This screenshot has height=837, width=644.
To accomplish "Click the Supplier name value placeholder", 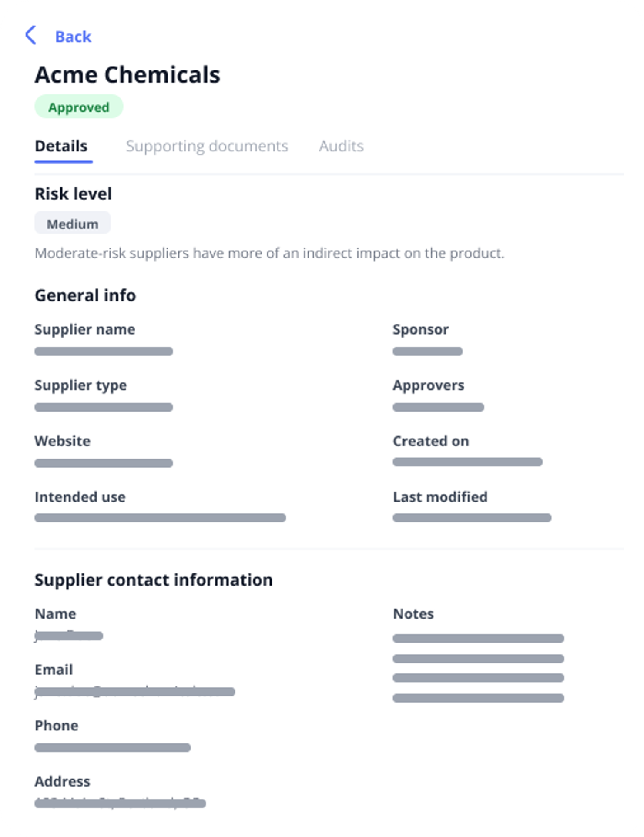I will [104, 351].
